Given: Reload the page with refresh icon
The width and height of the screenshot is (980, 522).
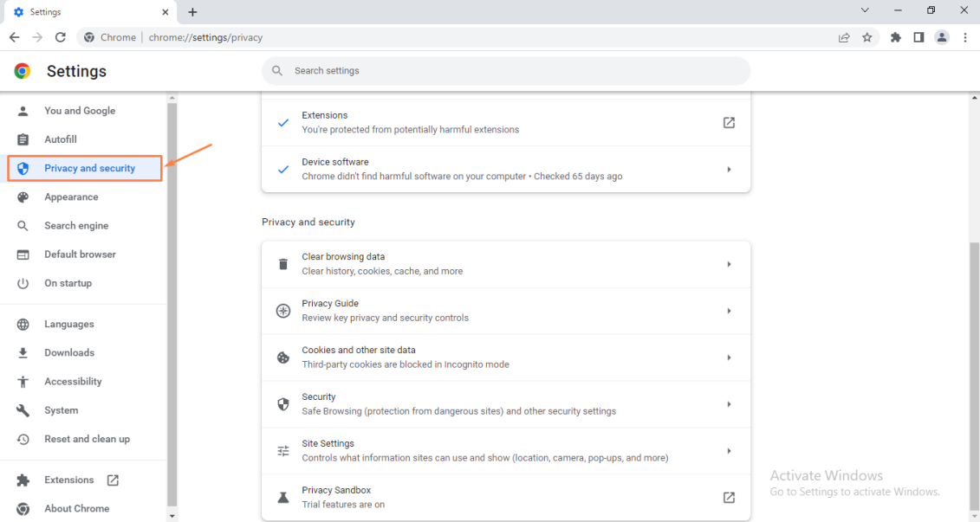Looking at the screenshot, I should click(x=61, y=37).
